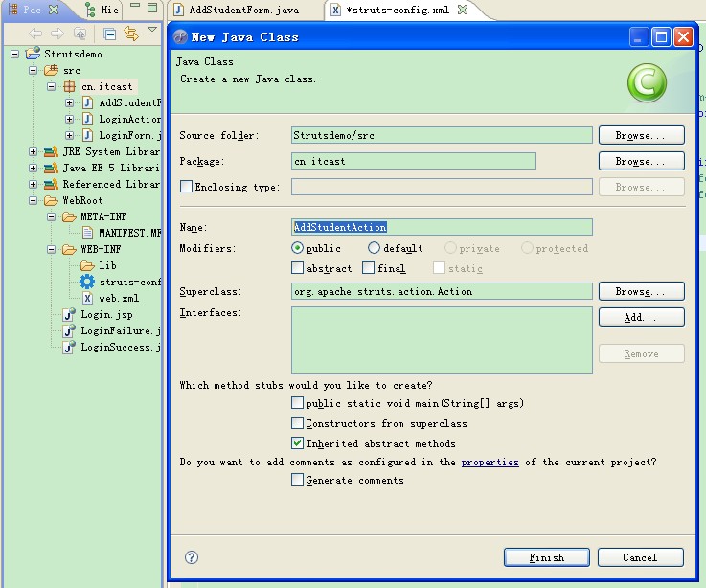The image size is (706, 588).
Task: Maximize the Package Explorer view
Action: pyautogui.click(x=152, y=8)
